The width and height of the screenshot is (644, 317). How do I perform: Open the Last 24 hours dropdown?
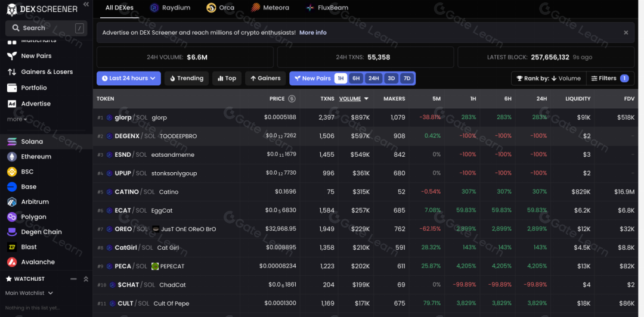pyautogui.click(x=129, y=79)
